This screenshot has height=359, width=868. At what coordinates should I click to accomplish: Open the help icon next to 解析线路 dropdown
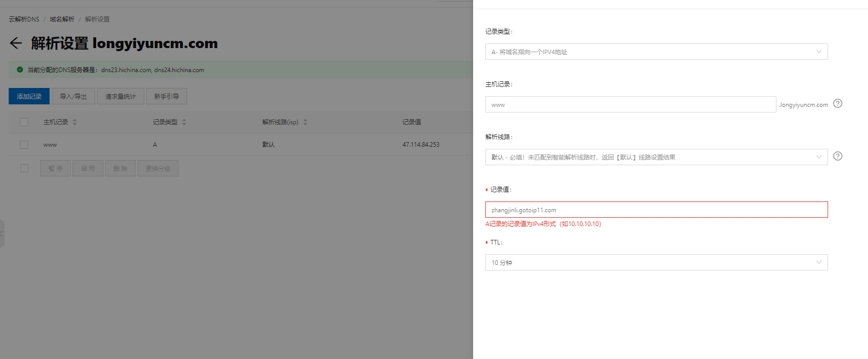coord(838,156)
